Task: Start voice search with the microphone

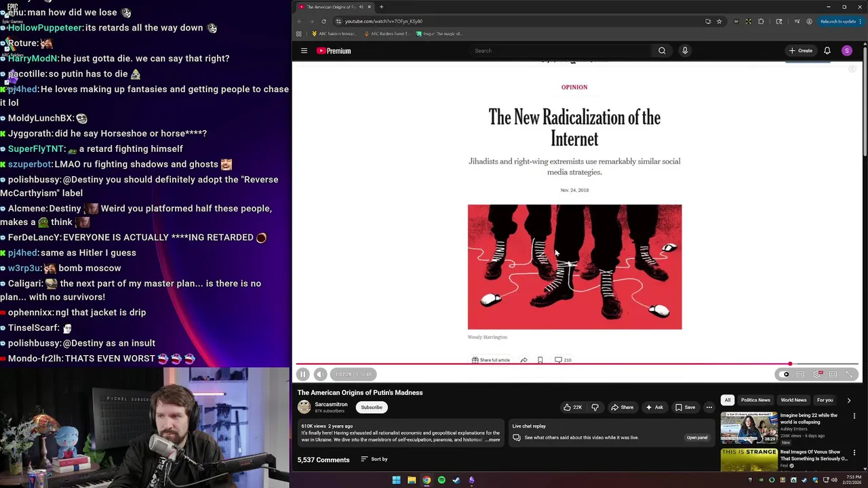Action: click(x=685, y=51)
